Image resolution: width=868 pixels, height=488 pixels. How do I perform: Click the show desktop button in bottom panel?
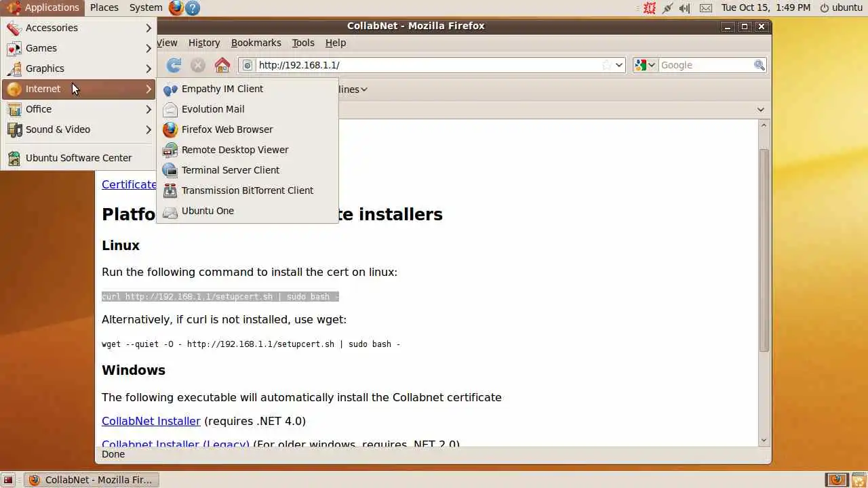pyautogui.click(x=8, y=480)
